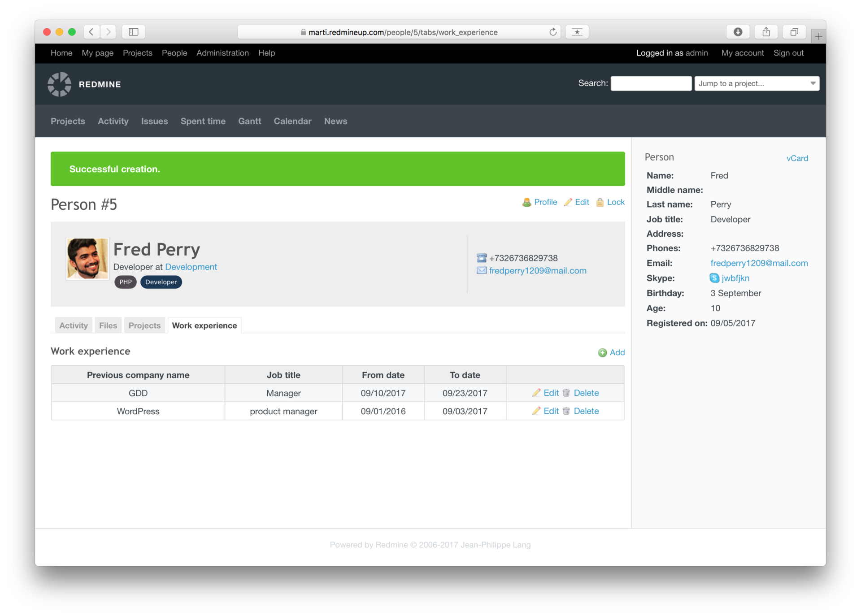Go to Gantt in the main navigation
Viewport: 861px width, 616px height.
[x=249, y=121]
